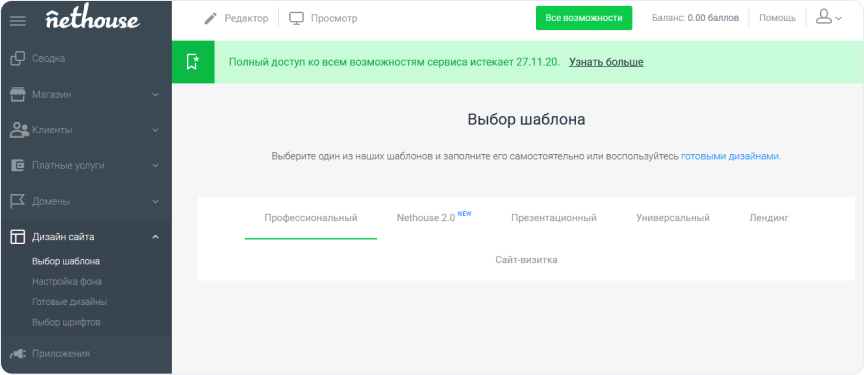
Task: Click the Домены flag icon
Action: (x=18, y=202)
